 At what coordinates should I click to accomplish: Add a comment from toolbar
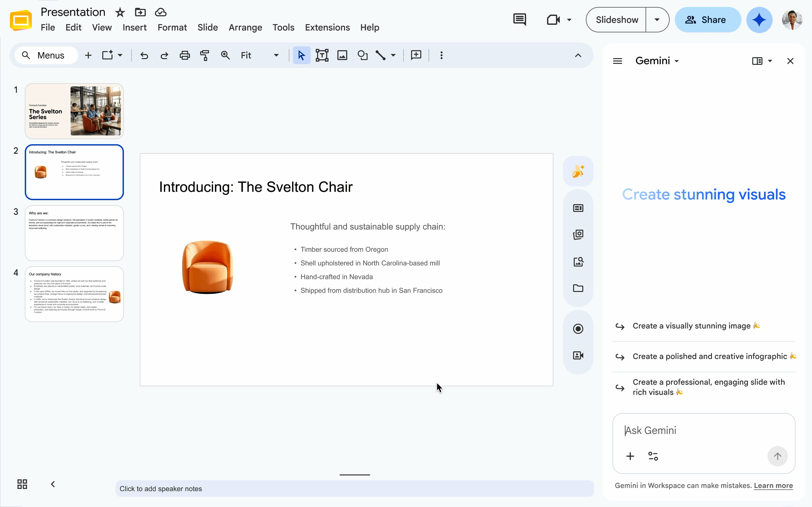coord(416,55)
